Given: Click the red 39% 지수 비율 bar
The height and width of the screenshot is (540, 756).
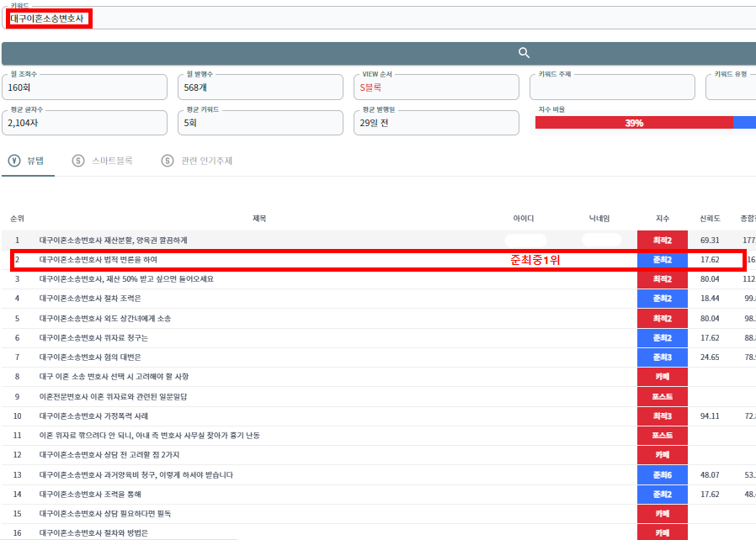Looking at the screenshot, I should click(x=634, y=123).
